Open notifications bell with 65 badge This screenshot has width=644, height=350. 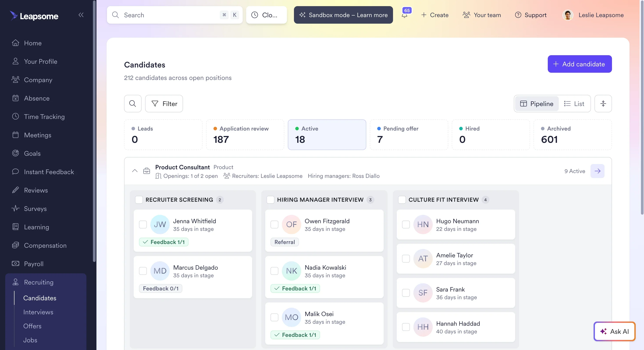click(x=405, y=14)
